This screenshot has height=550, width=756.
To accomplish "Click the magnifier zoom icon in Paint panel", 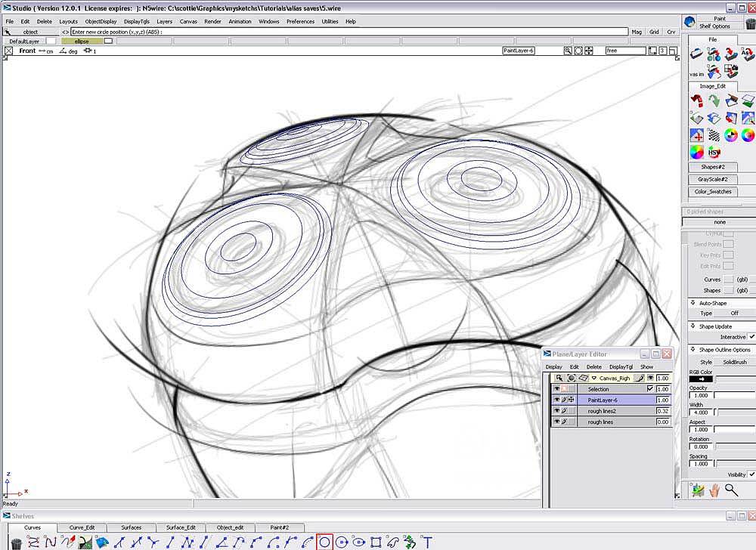I will tap(731, 490).
